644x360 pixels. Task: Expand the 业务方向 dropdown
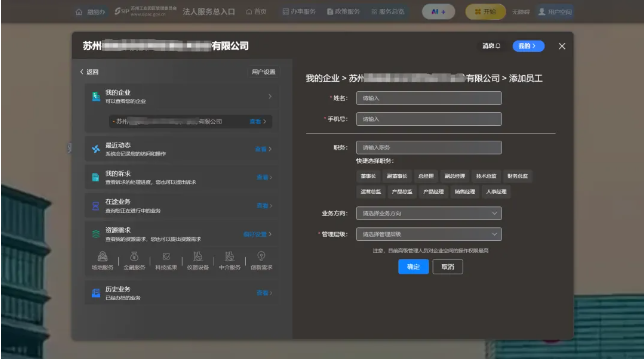429,213
